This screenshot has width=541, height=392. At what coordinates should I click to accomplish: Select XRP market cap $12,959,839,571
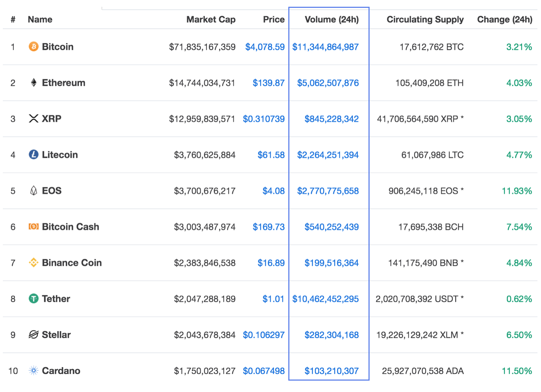tap(202, 119)
